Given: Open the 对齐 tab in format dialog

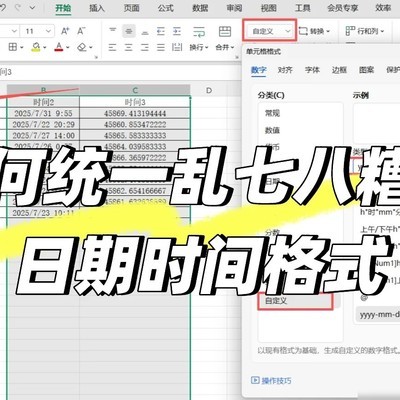Looking at the screenshot, I should tap(285, 70).
